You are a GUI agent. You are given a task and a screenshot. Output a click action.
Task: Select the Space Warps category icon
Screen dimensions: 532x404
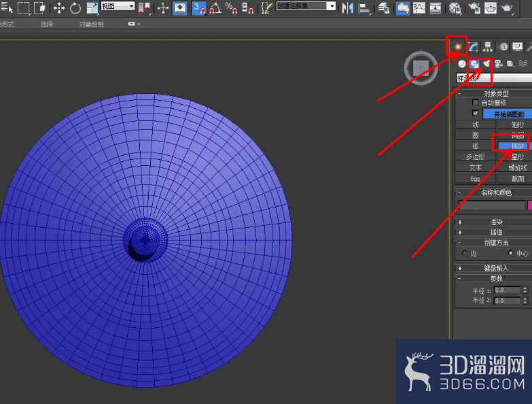click(x=523, y=63)
